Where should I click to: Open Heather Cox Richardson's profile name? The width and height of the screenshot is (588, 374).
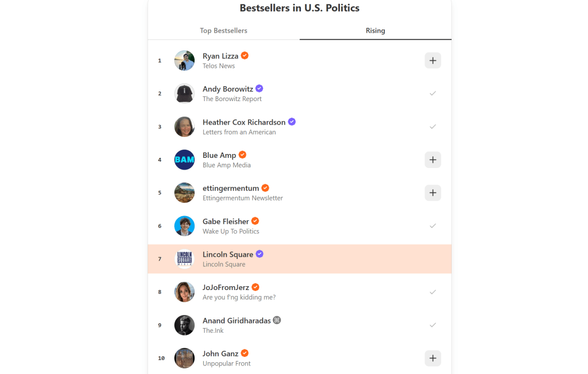click(x=244, y=122)
